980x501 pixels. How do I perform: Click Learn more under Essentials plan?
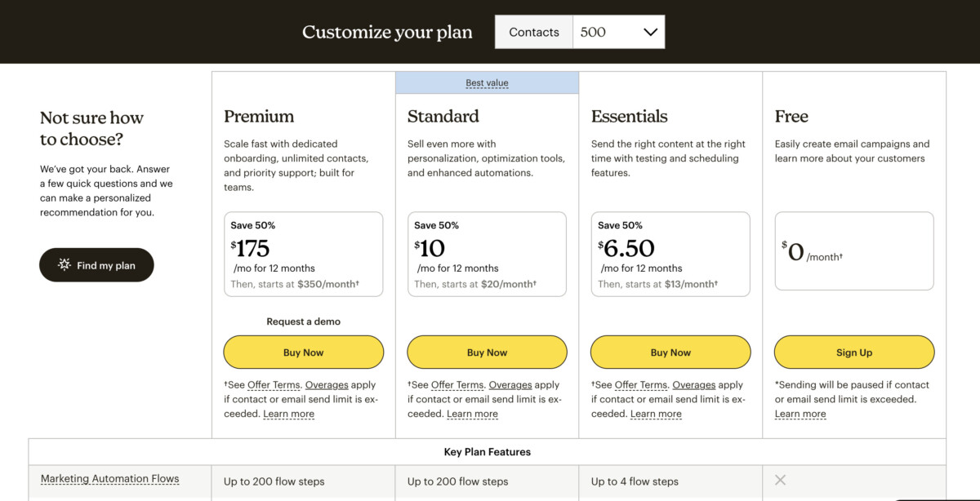click(656, 414)
